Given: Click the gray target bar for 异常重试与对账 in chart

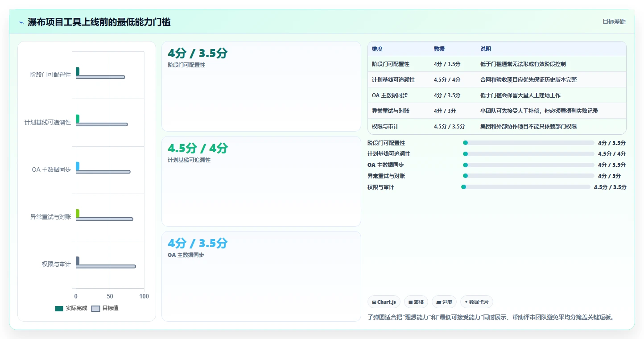Looking at the screenshot, I should 104,219.
